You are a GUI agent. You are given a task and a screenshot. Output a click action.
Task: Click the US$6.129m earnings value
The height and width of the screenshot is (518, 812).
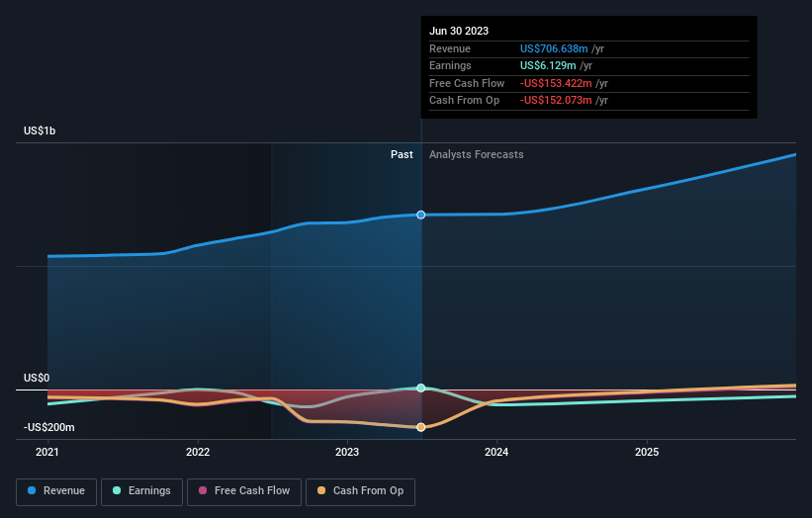point(548,65)
